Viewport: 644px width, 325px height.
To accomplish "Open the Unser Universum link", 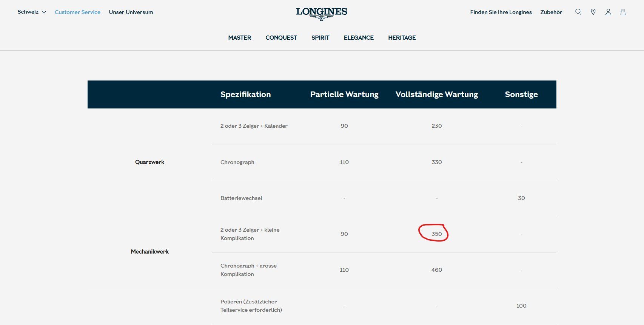I will (x=131, y=12).
